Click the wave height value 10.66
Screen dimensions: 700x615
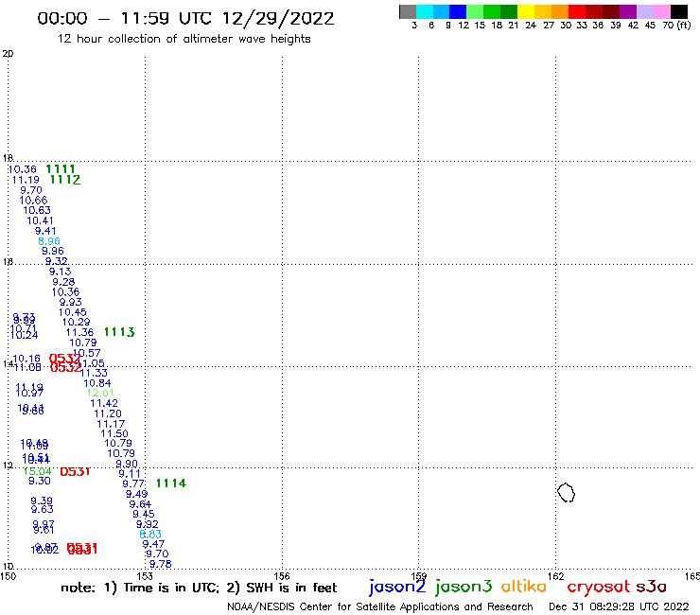(33, 201)
